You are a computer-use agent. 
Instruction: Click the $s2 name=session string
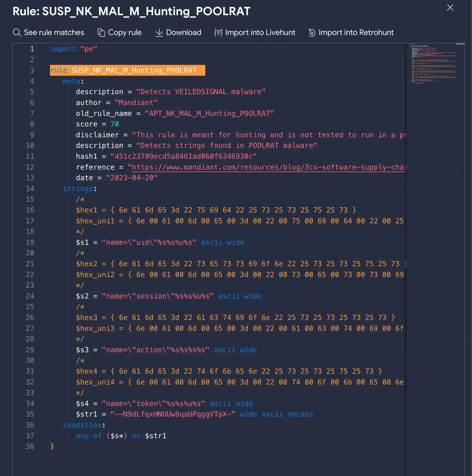pos(158,296)
